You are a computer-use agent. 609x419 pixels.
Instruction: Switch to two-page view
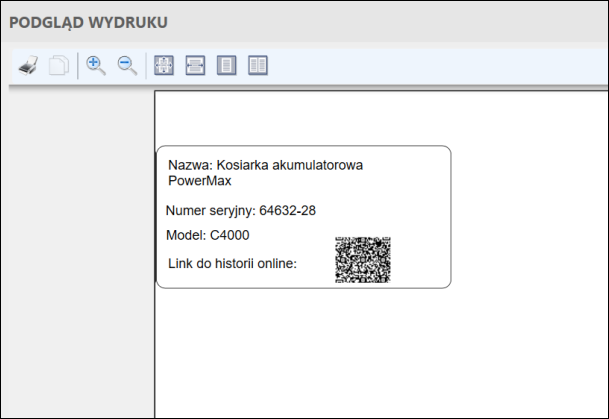[258, 65]
